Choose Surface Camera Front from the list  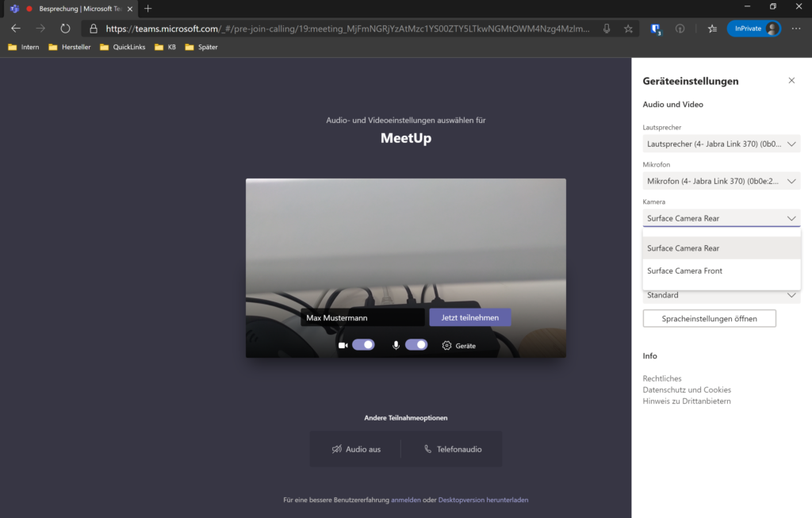click(722, 271)
